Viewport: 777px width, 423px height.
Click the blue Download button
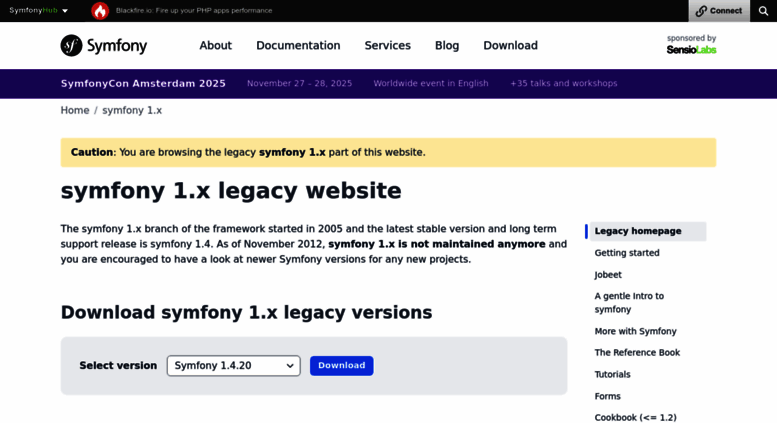341,366
